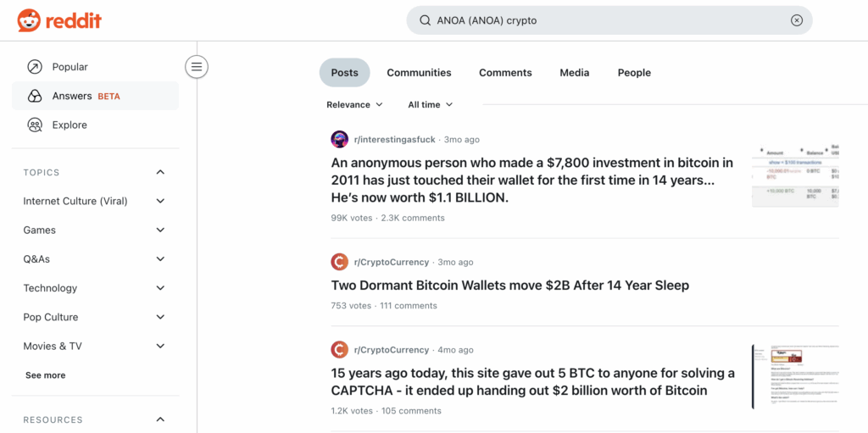The height and width of the screenshot is (433, 868).
Task: Open the CAPTCHA post thumbnail image
Action: click(x=794, y=376)
